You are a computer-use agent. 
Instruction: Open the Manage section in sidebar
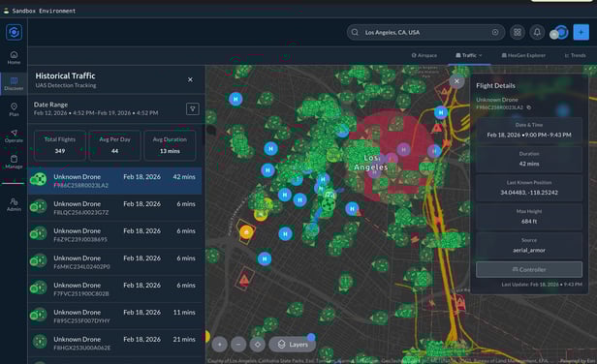[14, 162]
